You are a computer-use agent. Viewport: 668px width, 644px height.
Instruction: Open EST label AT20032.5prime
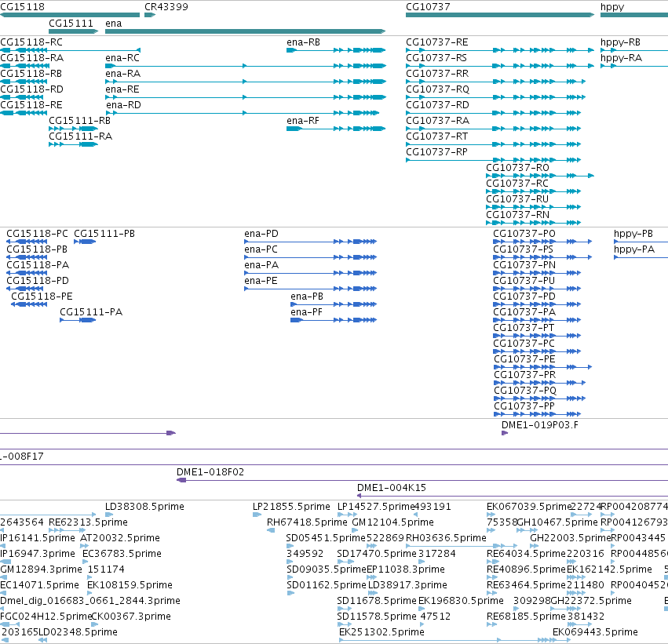[120, 538]
